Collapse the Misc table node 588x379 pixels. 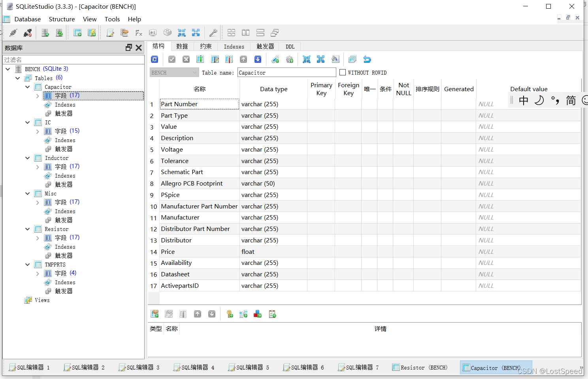pos(28,193)
